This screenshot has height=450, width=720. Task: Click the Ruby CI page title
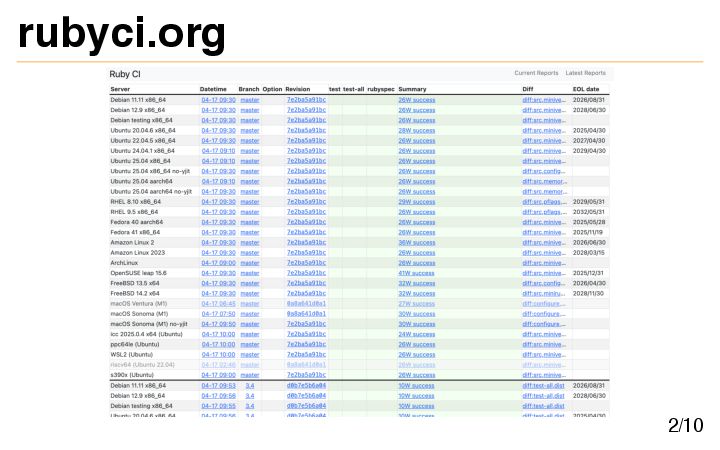pyautogui.click(x=125, y=74)
